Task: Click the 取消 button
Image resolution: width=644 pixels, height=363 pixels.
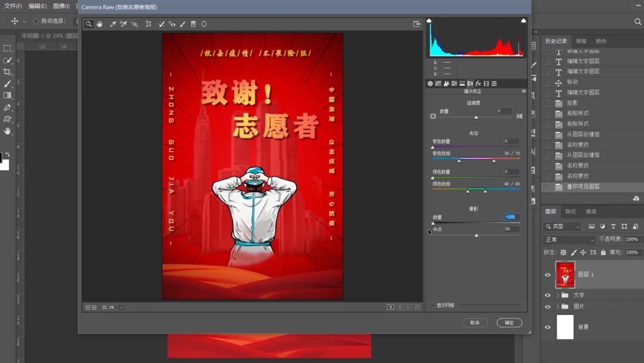Action: (x=475, y=322)
